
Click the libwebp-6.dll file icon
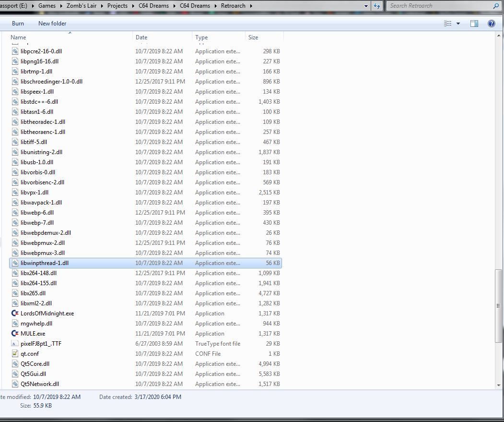pyautogui.click(x=15, y=213)
